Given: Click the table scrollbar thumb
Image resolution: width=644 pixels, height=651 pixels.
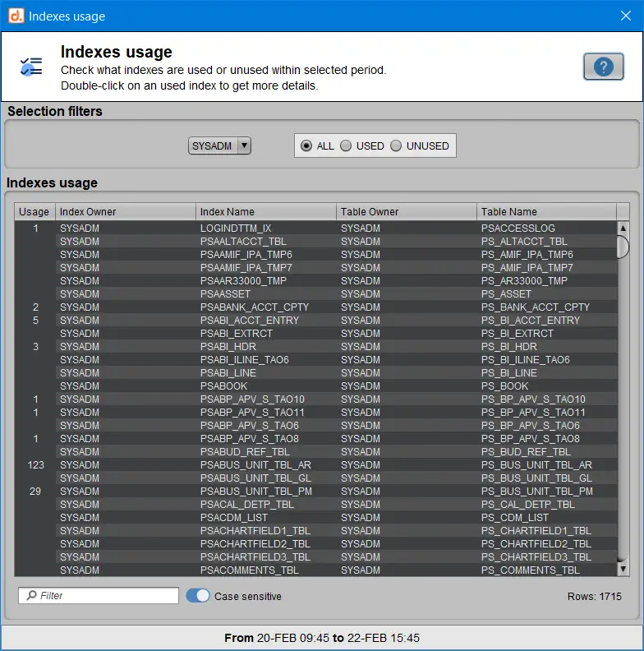Looking at the screenshot, I should (x=623, y=247).
